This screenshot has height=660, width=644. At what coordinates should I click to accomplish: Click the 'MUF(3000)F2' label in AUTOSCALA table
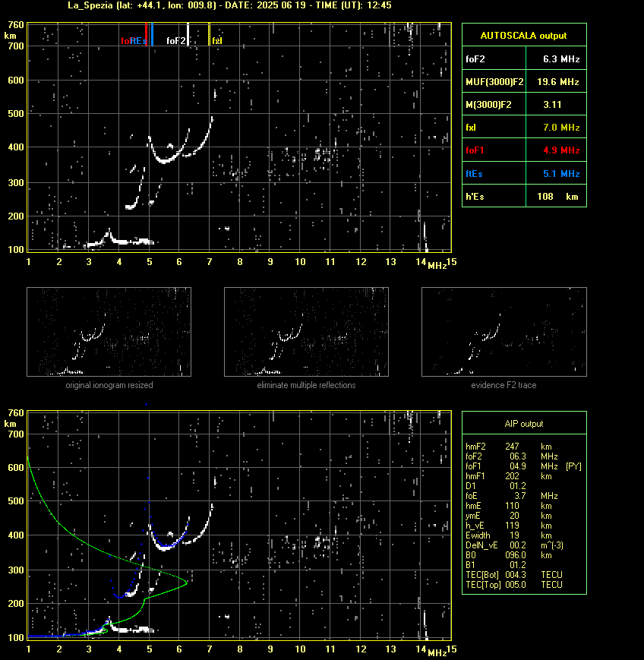click(x=494, y=82)
